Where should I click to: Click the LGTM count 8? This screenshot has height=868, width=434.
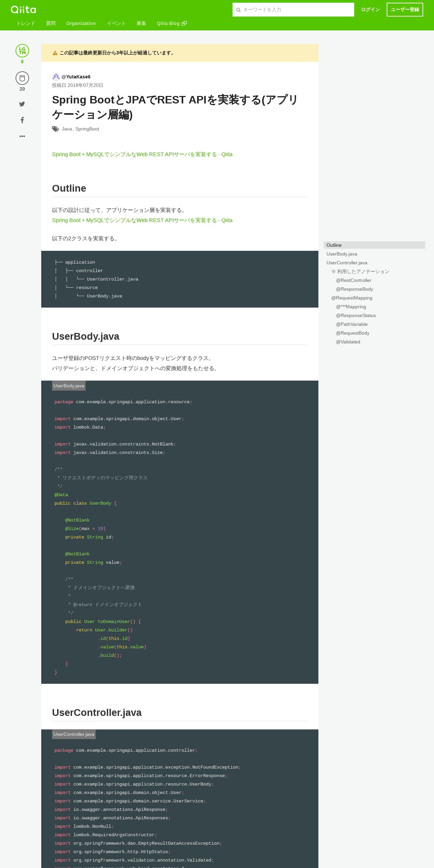[22, 62]
